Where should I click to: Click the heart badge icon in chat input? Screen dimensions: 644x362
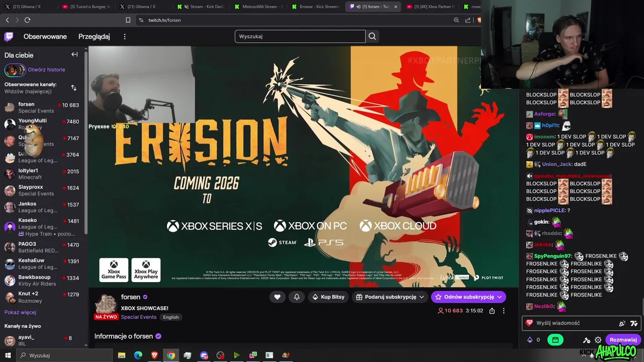click(529, 323)
